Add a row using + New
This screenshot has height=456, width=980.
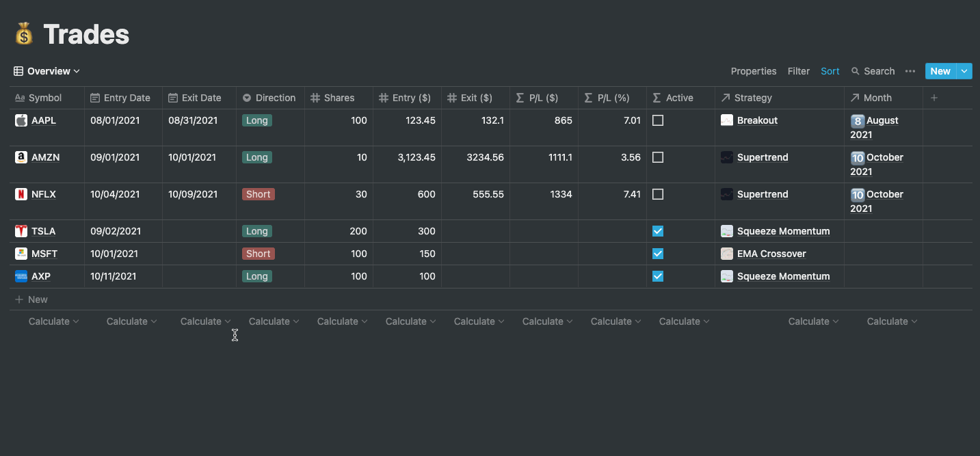click(x=31, y=299)
